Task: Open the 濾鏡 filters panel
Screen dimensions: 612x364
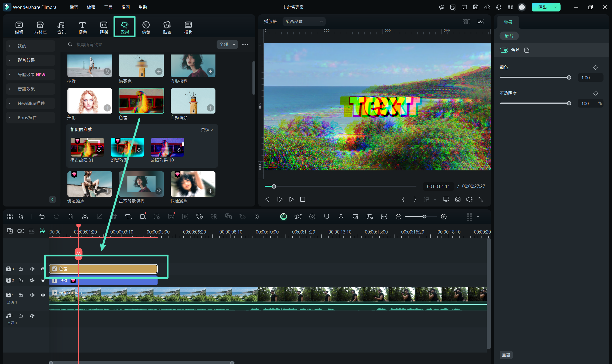Action: click(x=146, y=28)
